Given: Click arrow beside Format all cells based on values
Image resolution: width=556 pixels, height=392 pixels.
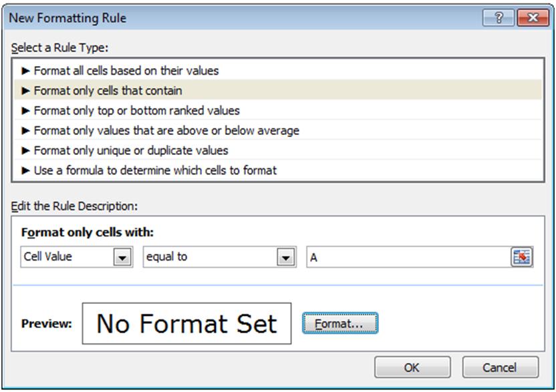Looking at the screenshot, I should tap(25, 71).
